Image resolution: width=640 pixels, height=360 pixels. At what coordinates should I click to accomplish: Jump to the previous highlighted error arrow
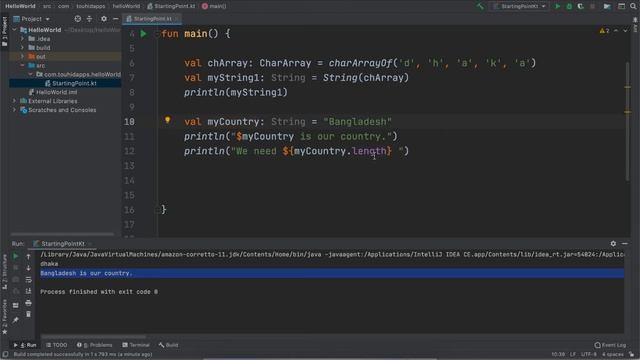click(x=616, y=31)
